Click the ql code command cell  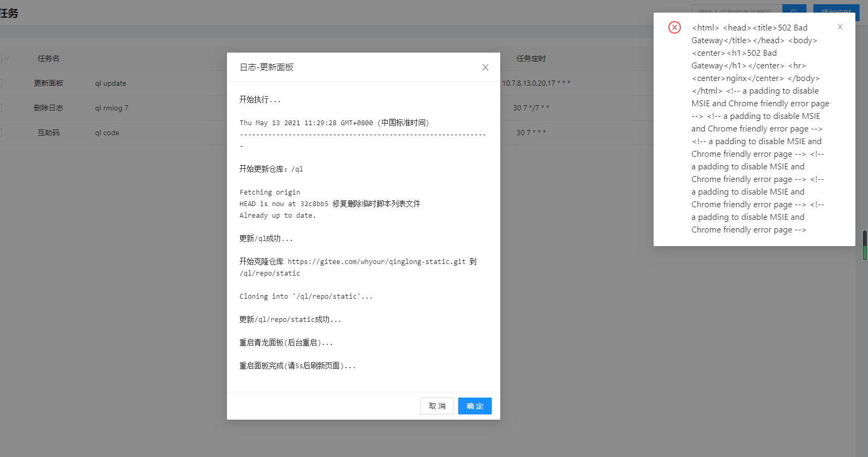click(x=107, y=133)
